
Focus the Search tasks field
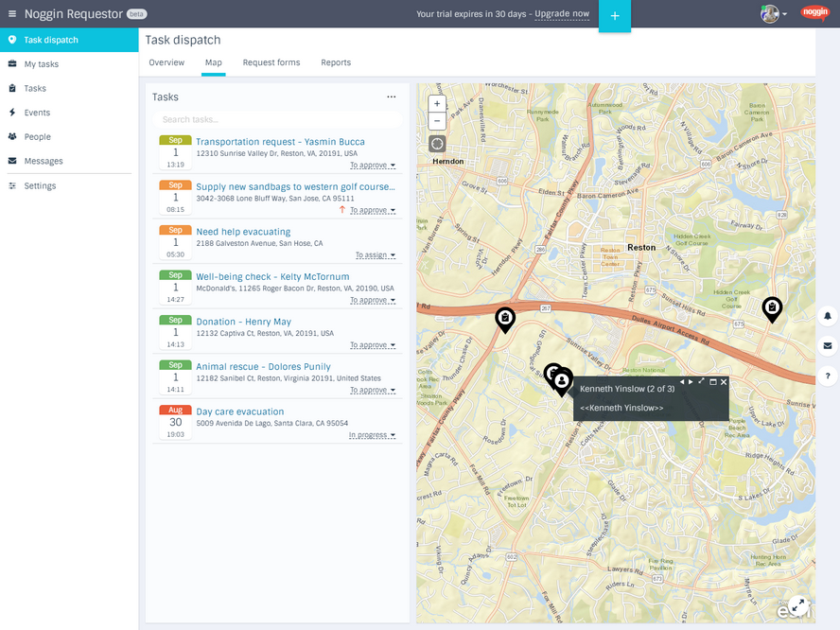pos(277,119)
